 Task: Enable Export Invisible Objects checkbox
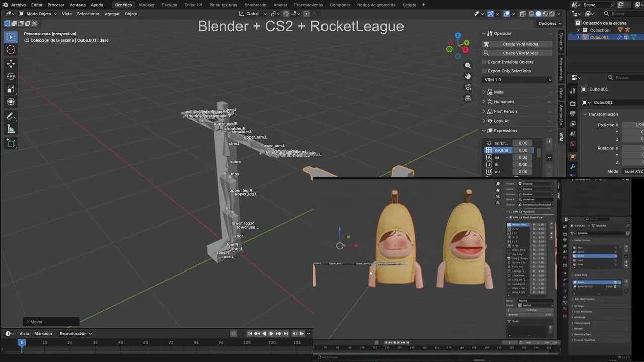pyautogui.click(x=485, y=62)
